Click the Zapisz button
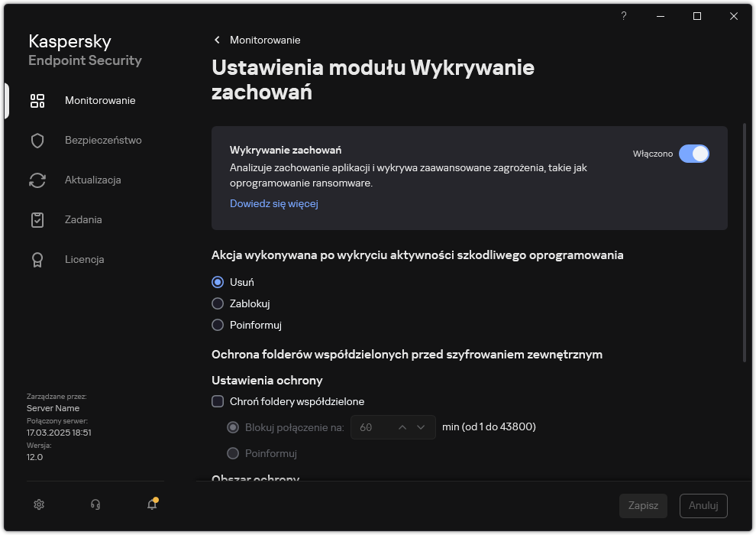The width and height of the screenshot is (756, 535). 643,505
